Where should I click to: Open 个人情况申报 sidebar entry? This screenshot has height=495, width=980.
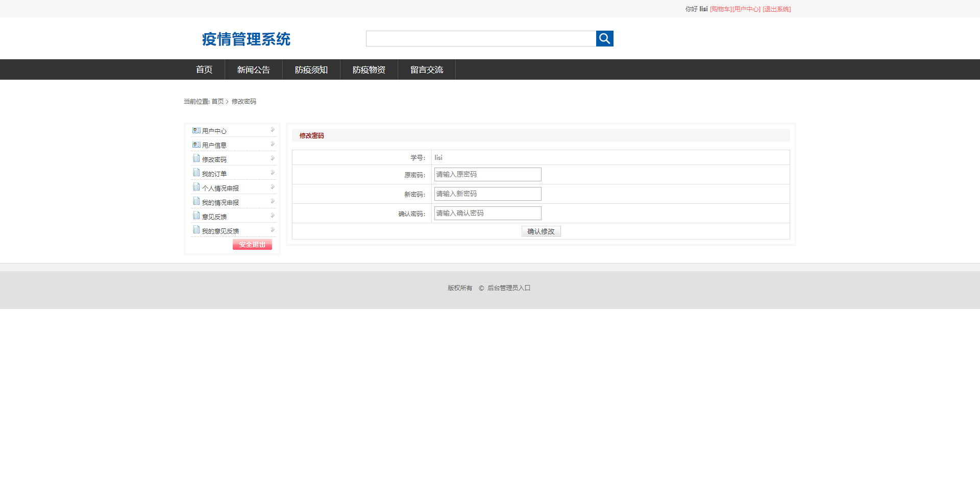coord(220,188)
